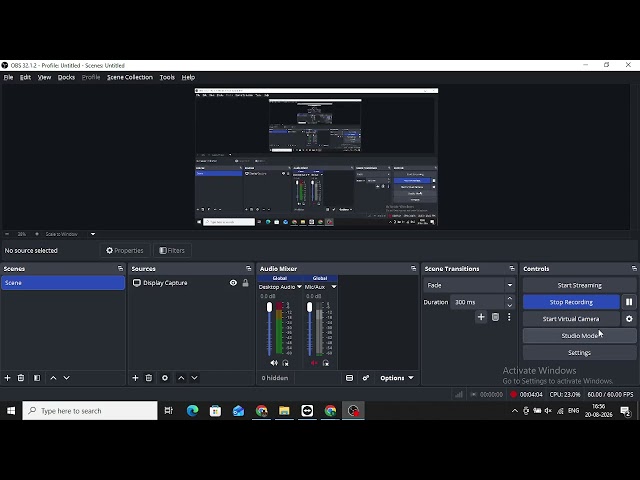
Task: Mute Desktop Audio speaker icon
Action: pyautogui.click(x=273, y=363)
